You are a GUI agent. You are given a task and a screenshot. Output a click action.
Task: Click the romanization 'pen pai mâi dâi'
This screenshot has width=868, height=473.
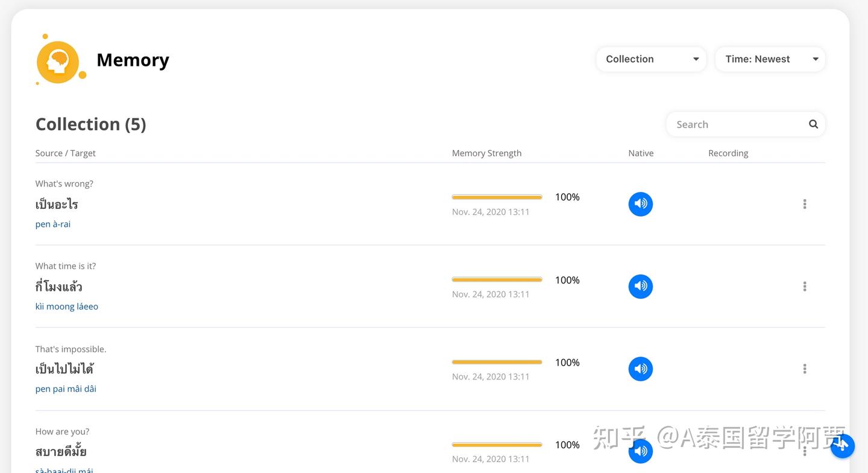coord(66,389)
